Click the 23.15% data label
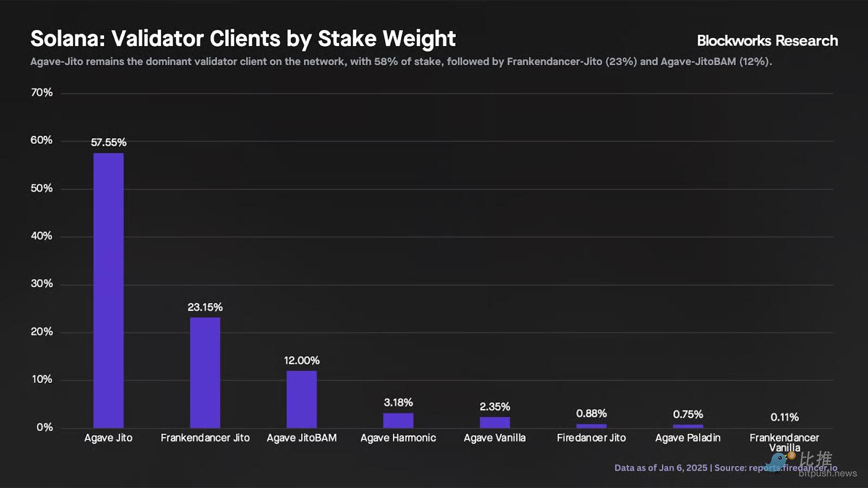Image resolution: width=868 pixels, height=488 pixels. [x=205, y=307]
